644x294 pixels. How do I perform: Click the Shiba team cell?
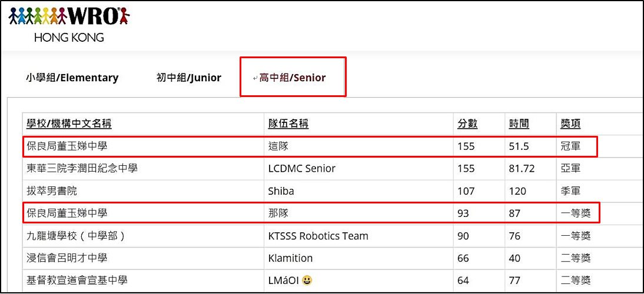[x=358, y=191]
